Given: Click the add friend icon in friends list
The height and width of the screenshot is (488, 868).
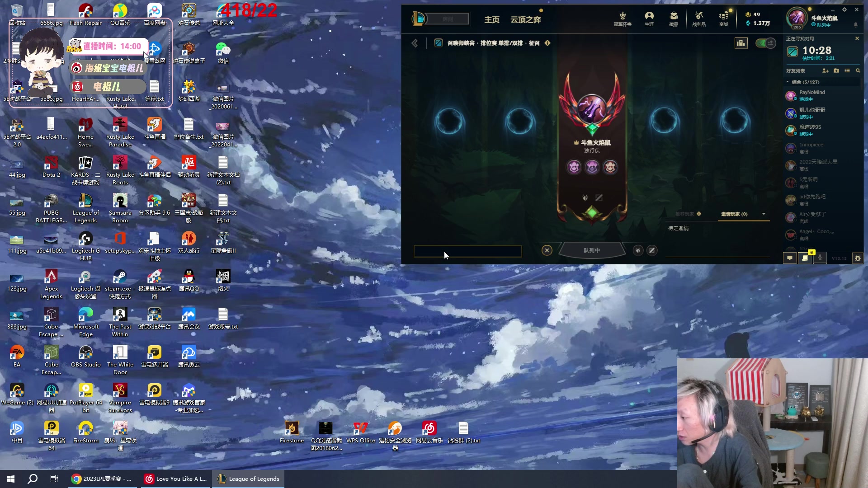Looking at the screenshot, I should pos(826,71).
